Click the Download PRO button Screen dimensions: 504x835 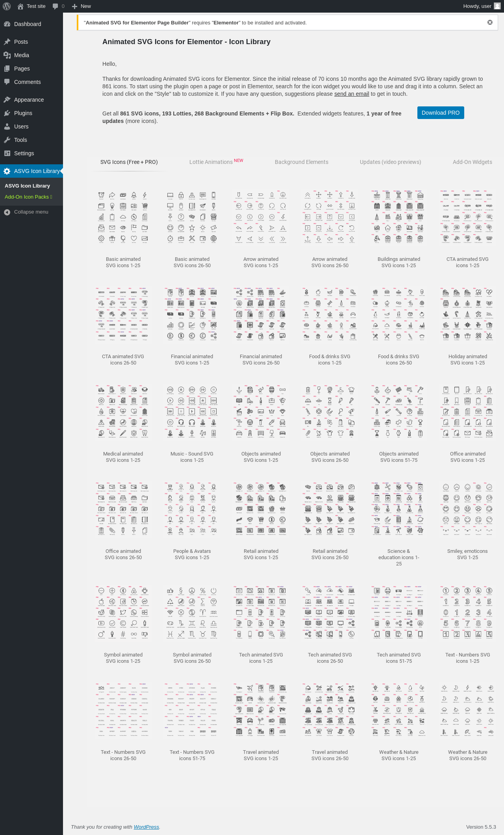point(441,113)
